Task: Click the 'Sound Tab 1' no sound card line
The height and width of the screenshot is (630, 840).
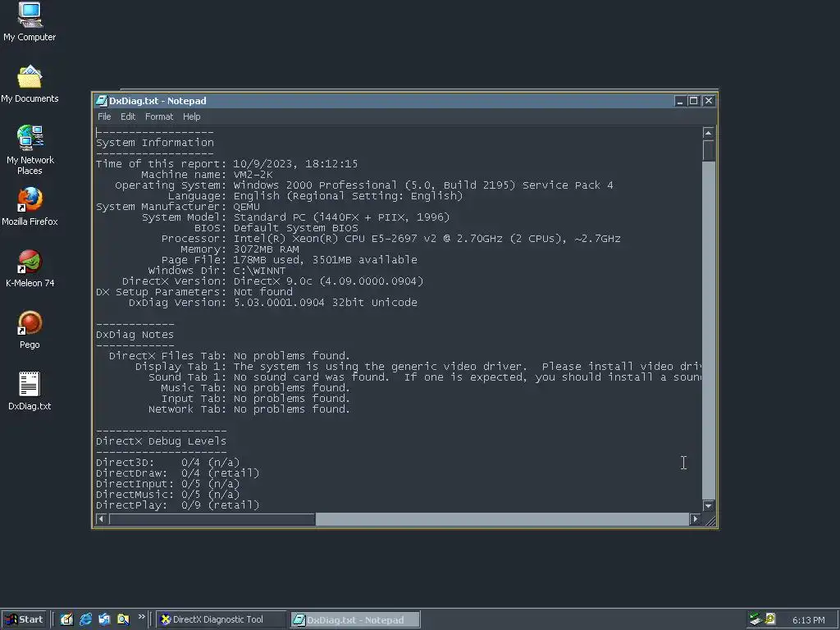Action: (x=425, y=377)
